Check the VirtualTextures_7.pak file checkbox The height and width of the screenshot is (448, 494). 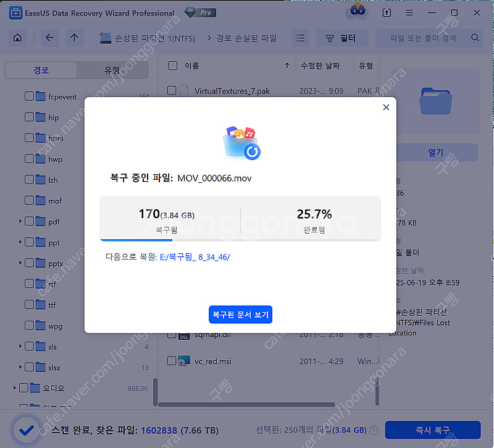[x=172, y=90]
